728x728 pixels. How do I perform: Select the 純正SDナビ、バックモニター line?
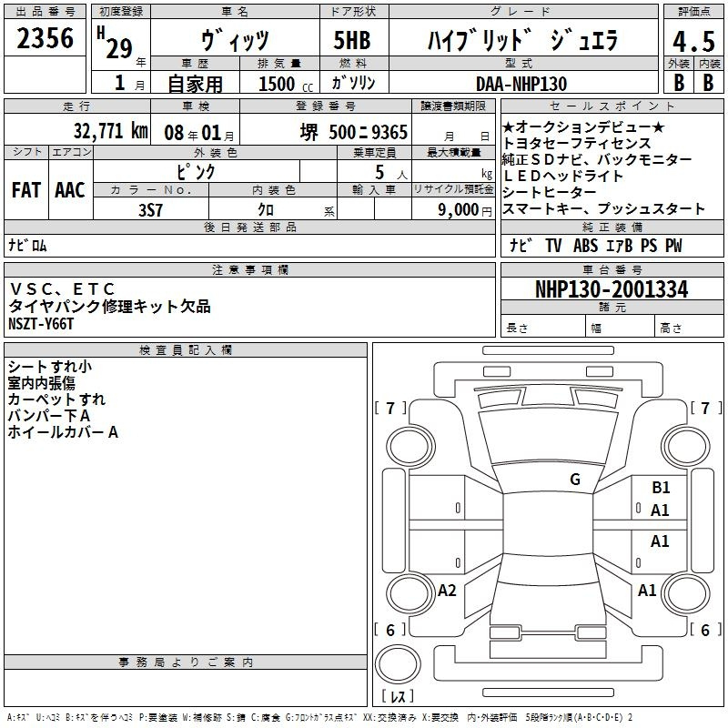coord(597,159)
